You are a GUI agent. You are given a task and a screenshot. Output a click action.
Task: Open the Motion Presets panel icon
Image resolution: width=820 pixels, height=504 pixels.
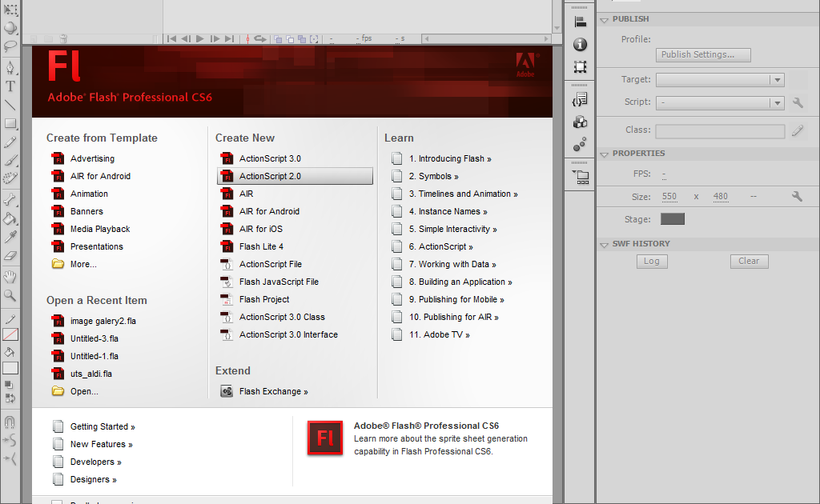[x=580, y=144]
